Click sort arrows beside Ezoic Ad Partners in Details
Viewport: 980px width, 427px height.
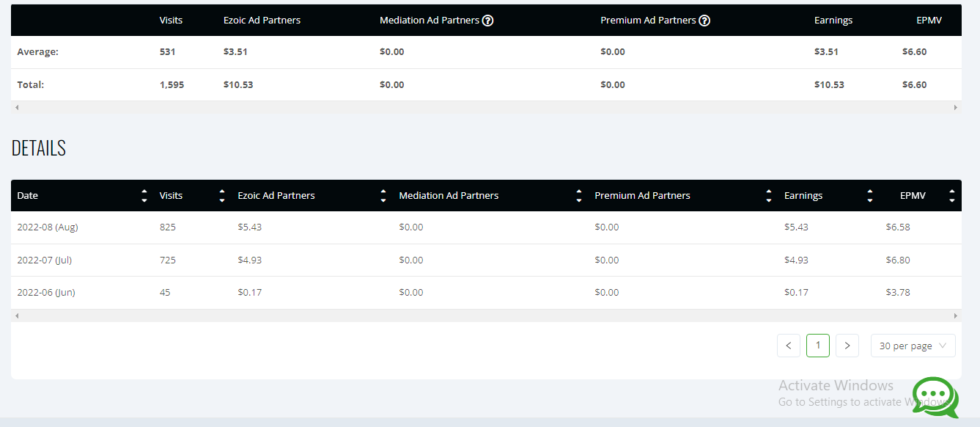point(383,196)
